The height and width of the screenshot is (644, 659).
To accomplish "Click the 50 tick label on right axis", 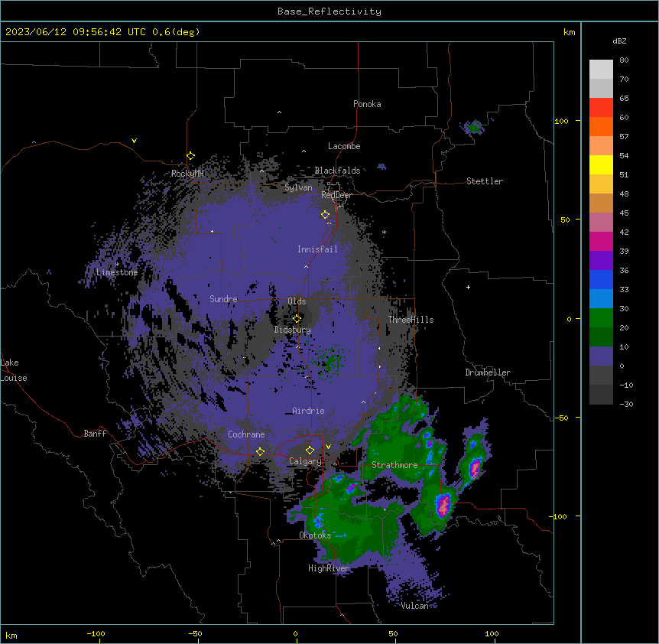I will (x=565, y=220).
